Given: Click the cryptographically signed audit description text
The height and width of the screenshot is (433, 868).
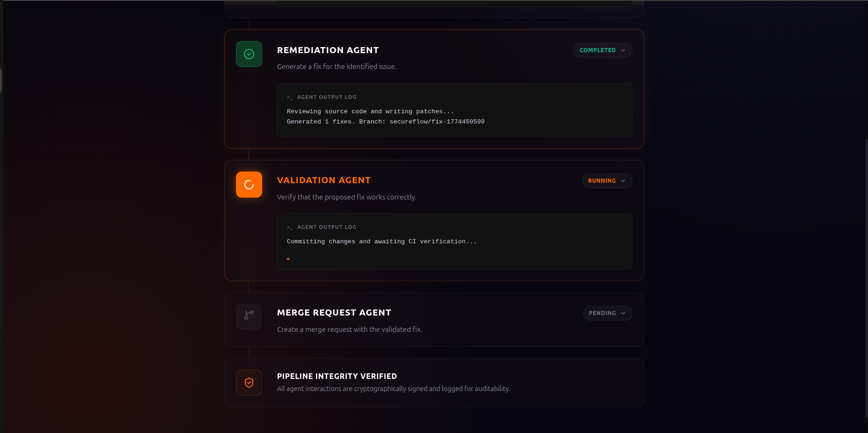Looking at the screenshot, I should tap(393, 389).
